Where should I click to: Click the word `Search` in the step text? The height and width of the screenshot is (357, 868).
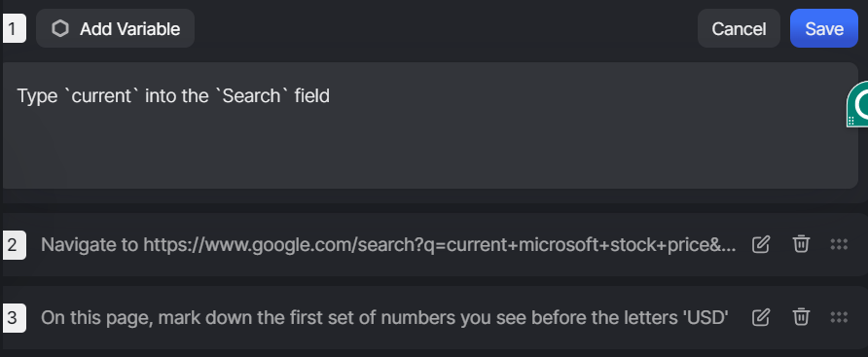[x=251, y=95]
